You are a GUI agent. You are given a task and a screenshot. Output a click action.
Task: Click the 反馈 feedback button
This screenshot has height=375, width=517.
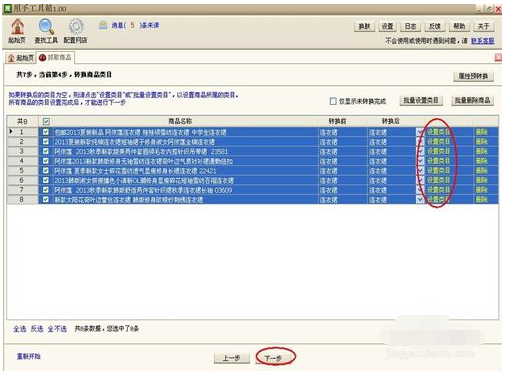pos(435,26)
